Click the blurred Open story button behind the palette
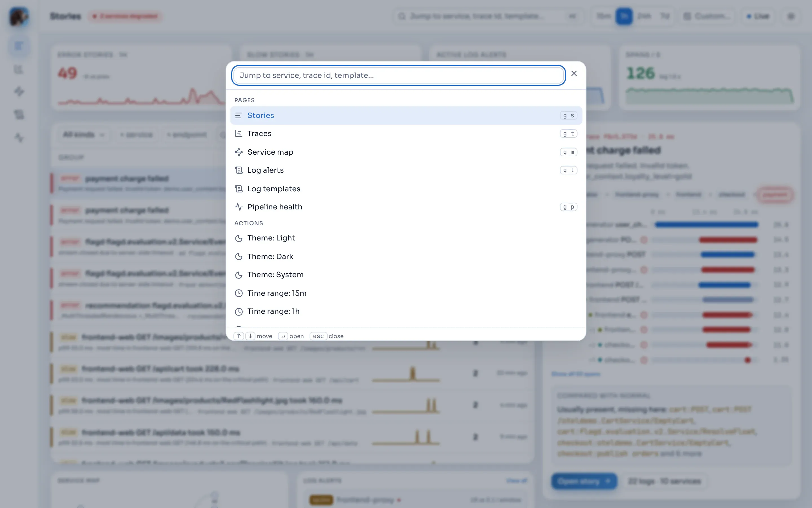The width and height of the screenshot is (812, 508). pyautogui.click(x=584, y=481)
